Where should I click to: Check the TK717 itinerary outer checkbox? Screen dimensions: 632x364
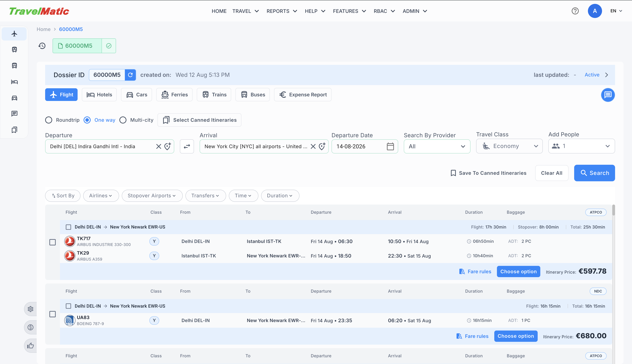click(x=53, y=242)
